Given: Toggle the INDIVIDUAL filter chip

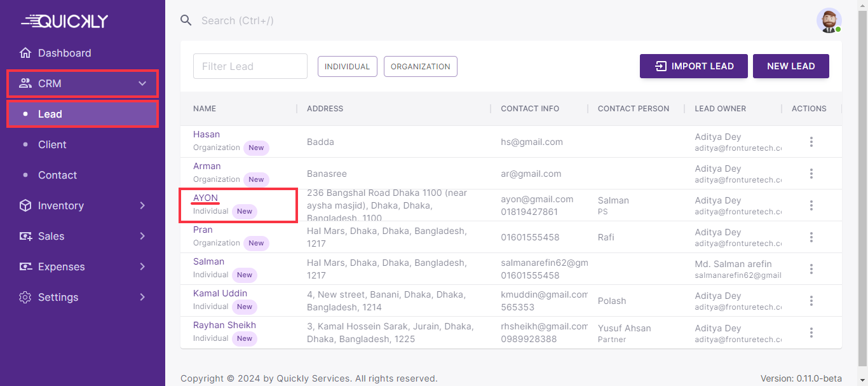Looking at the screenshot, I should pyautogui.click(x=347, y=66).
